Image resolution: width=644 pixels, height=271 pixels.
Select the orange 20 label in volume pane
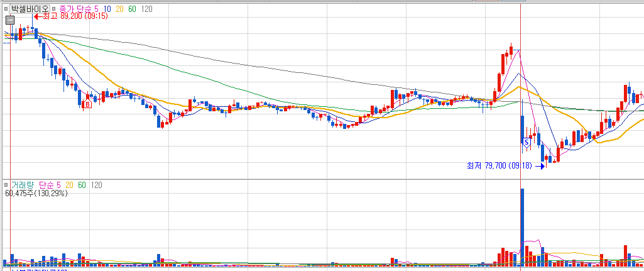click(69, 185)
